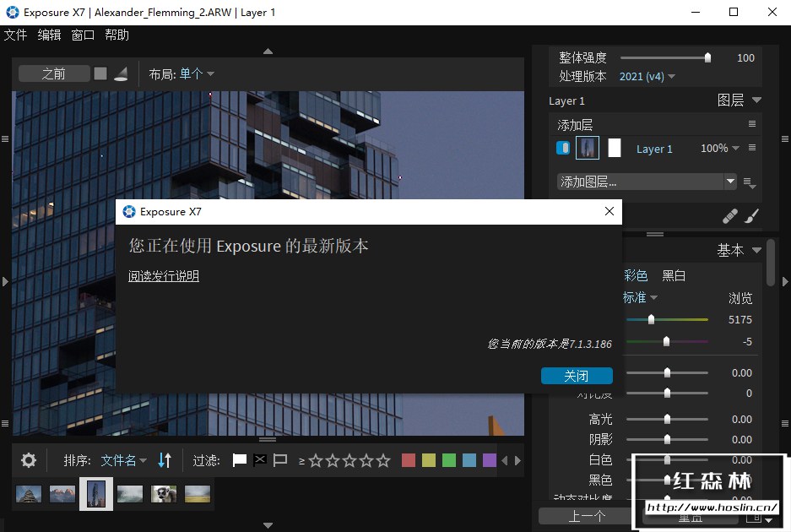Select the lemur photo thumbnail
The width and height of the screenshot is (791, 532).
pyautogui.click(x=164, y=494)
